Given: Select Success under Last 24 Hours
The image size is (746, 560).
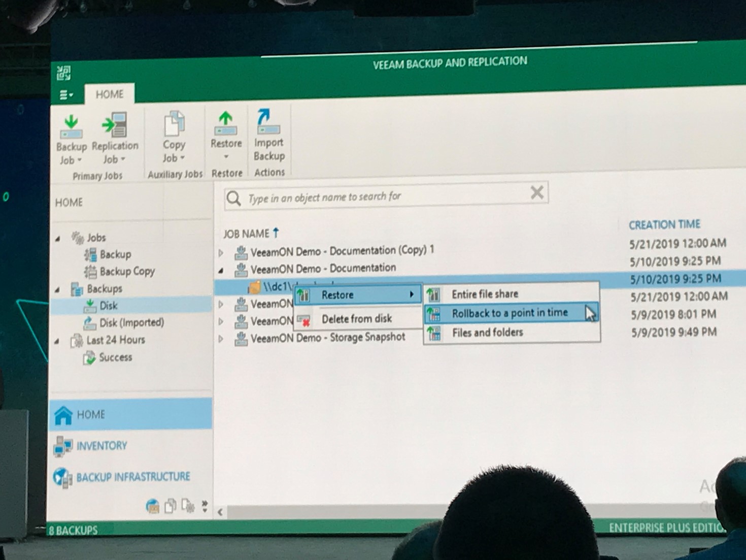Looking at the screenshot, I should [x=115, y=357].
